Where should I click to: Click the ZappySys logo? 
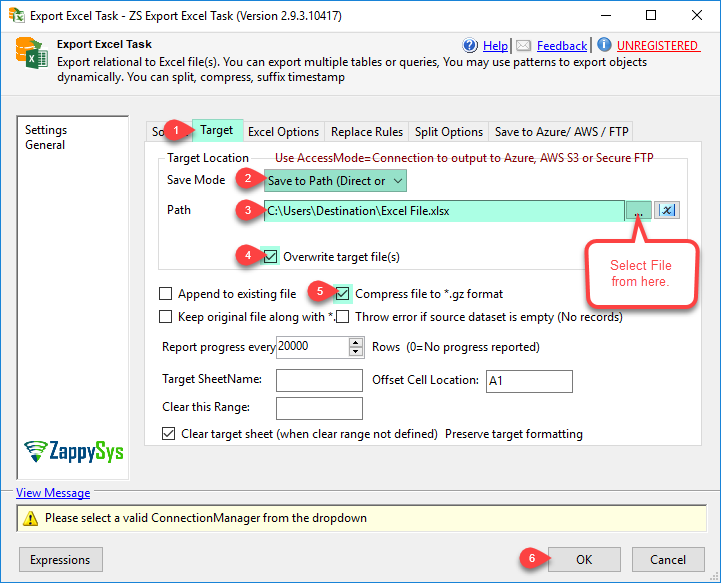point(74,451)
